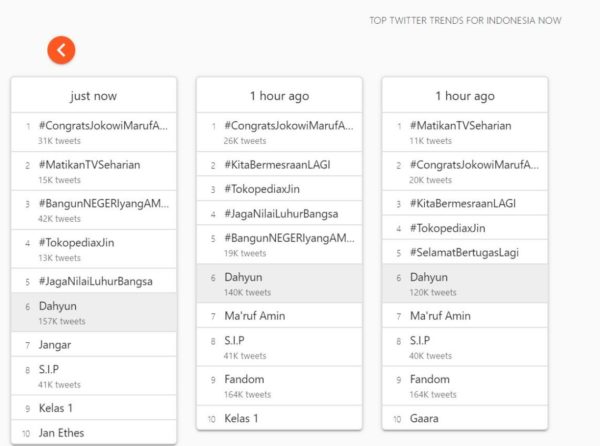The height and width of the screenshot is (446, 600).
Task: Open #CongratsJokowiMarufAmin trend under just now
Action: [103, 133]
